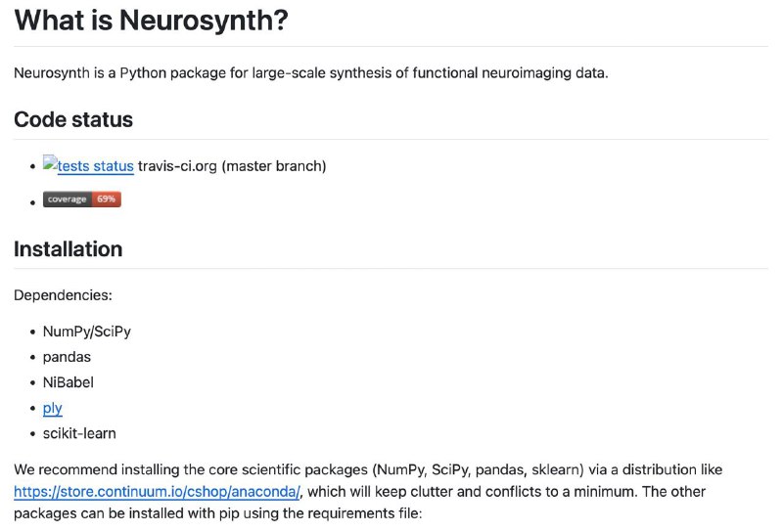This screenshot has width=783, height=532.
Task: Click the Dependencies: label text
Action: (63, 295)
